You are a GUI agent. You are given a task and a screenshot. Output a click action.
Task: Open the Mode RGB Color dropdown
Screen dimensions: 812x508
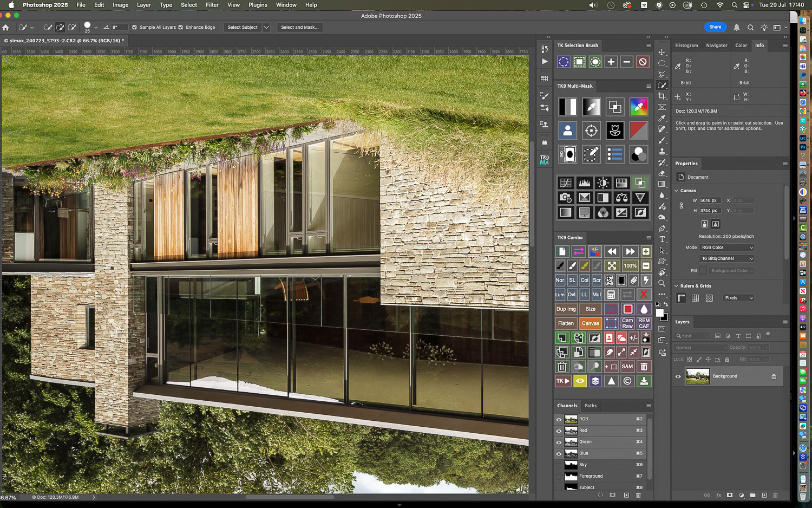click(x=727, y=248)
